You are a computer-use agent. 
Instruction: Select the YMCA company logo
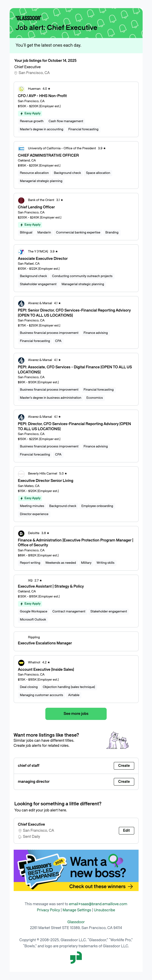click(21, 251)
